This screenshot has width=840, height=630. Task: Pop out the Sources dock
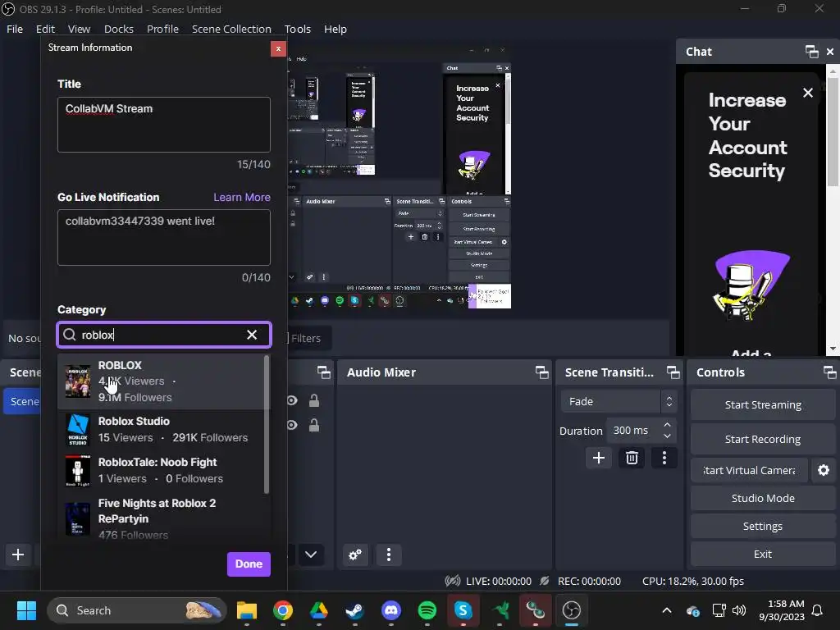click(323, 372)
